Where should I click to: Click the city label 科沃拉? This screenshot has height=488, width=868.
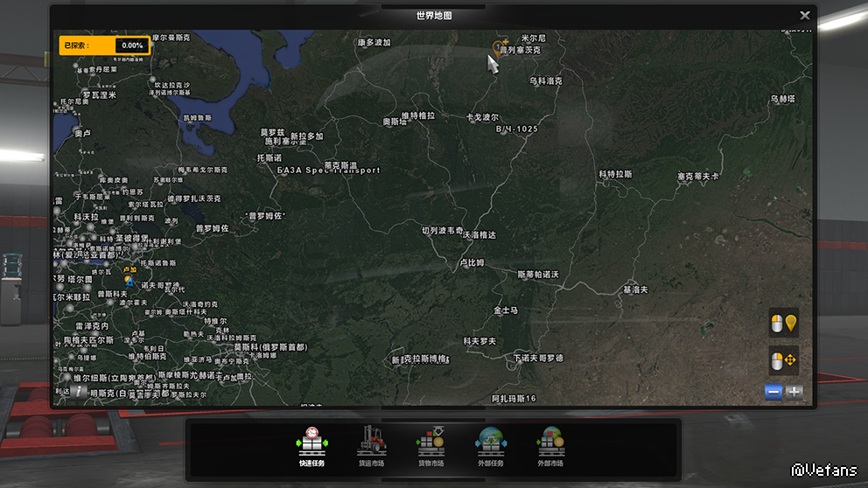(86, 217)
